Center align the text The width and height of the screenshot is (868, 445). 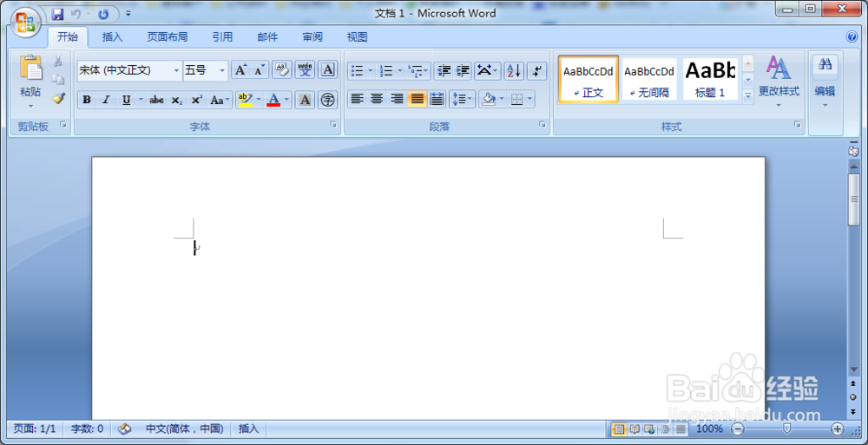click(x=377, y=99)
